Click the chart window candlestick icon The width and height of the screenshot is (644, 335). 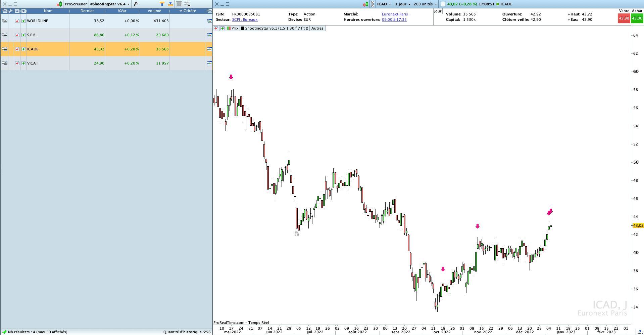(x=365, y=4)
